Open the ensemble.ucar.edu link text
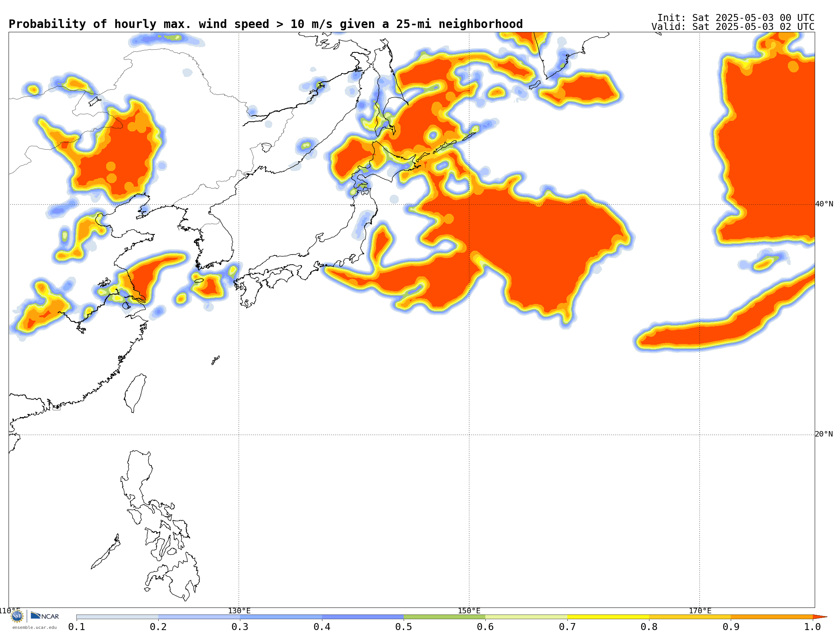Image resolution: width=840 pixels, height=632 pixels. (x=35, y=627)
